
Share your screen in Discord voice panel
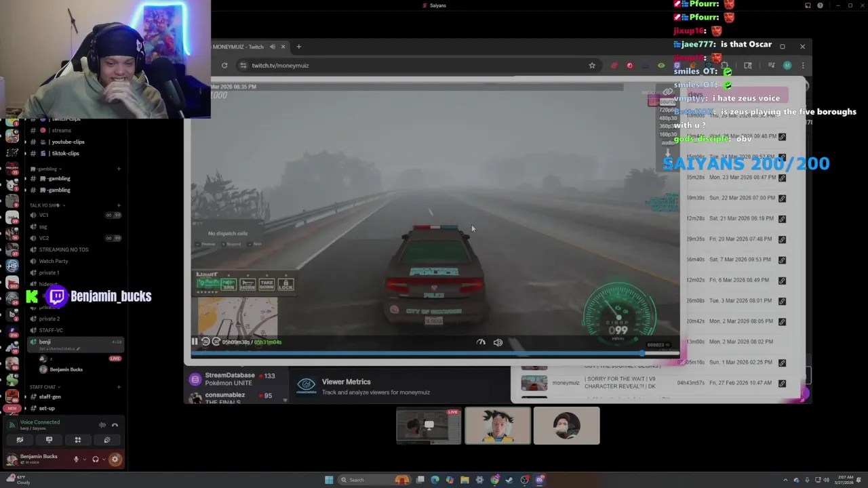tap(49, 440)
